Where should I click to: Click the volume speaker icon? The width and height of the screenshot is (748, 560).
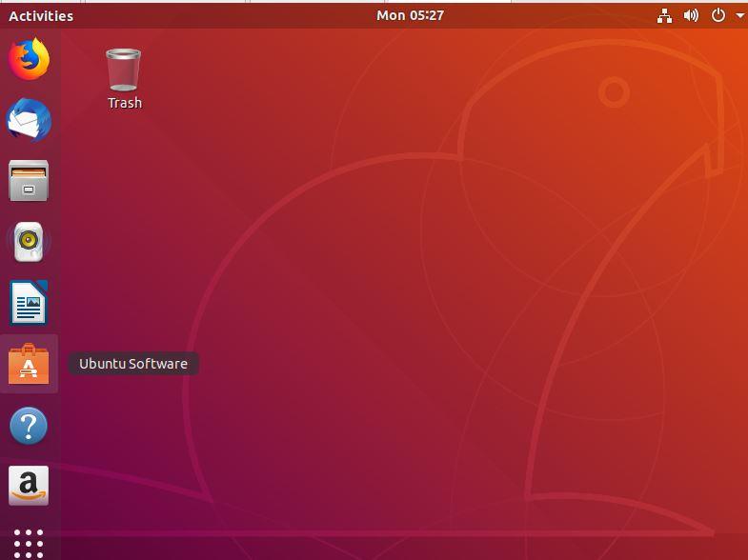(x=691, y=16)
